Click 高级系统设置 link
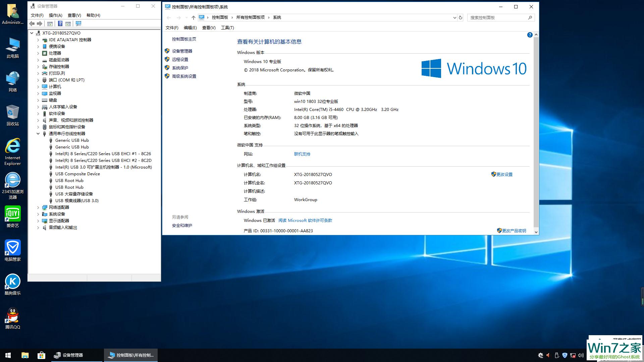 coord(184,76)
